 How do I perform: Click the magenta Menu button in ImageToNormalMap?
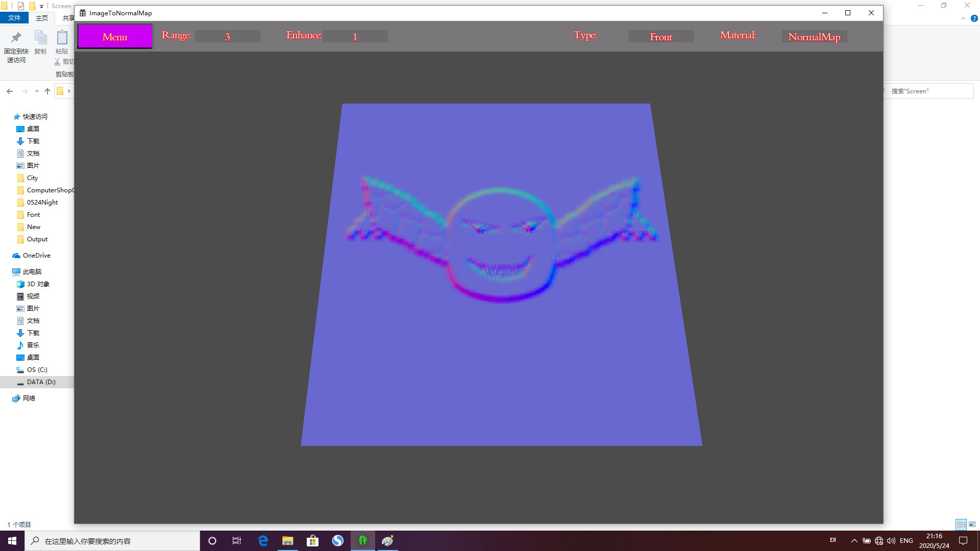114,36
